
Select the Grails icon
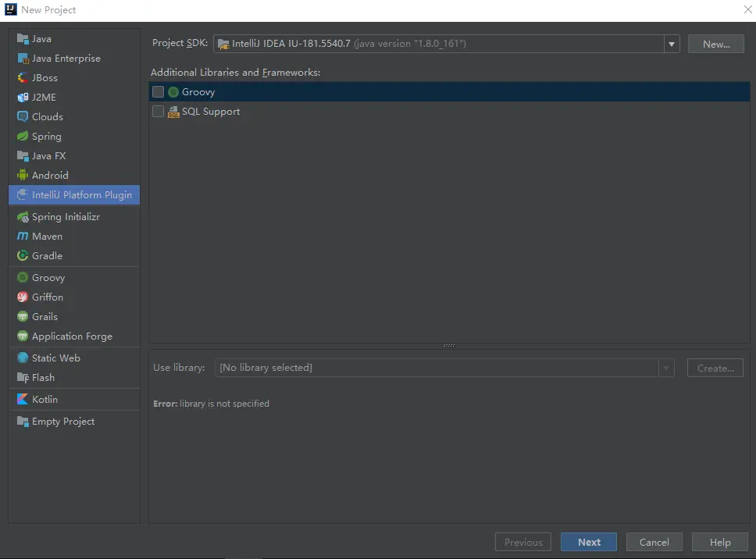[x=23, y=317]
